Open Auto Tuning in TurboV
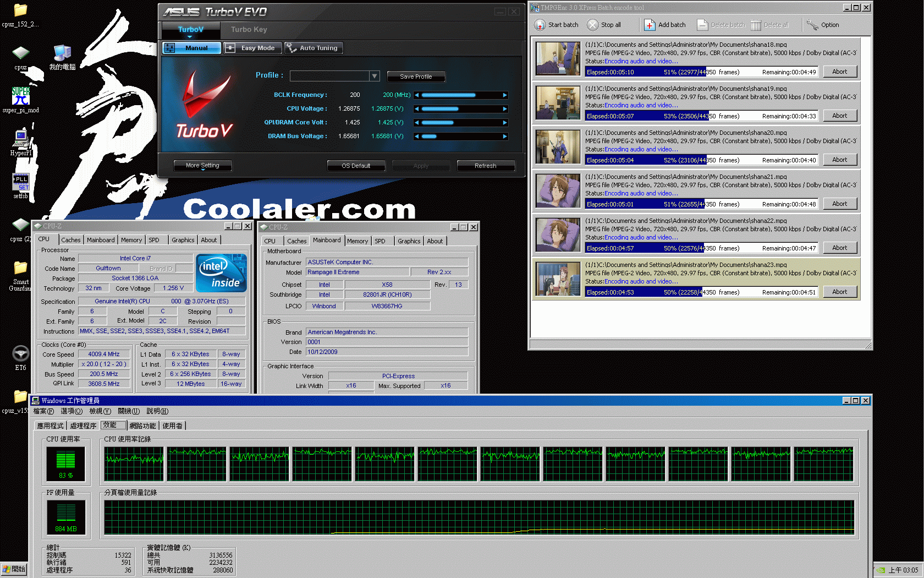924x578 pixels. (313, 48)
